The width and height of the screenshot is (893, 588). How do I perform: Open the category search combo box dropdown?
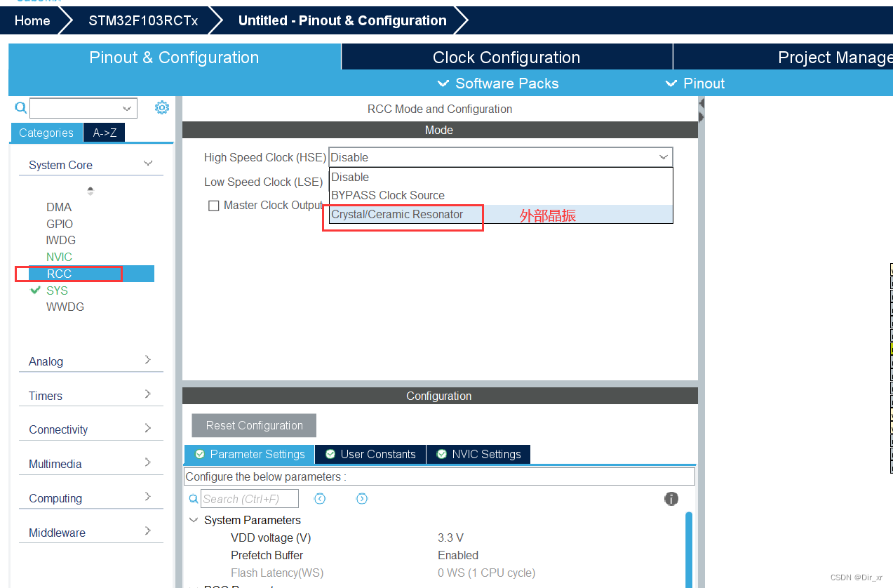tap(127, 108)
